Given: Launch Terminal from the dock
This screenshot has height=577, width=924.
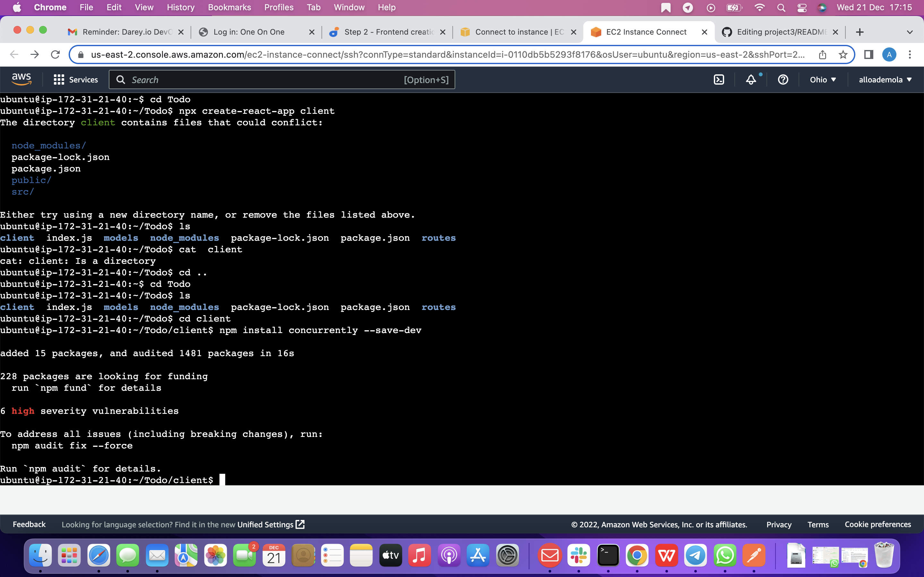Looking at the screenshot, I should [x=608, y=556].
